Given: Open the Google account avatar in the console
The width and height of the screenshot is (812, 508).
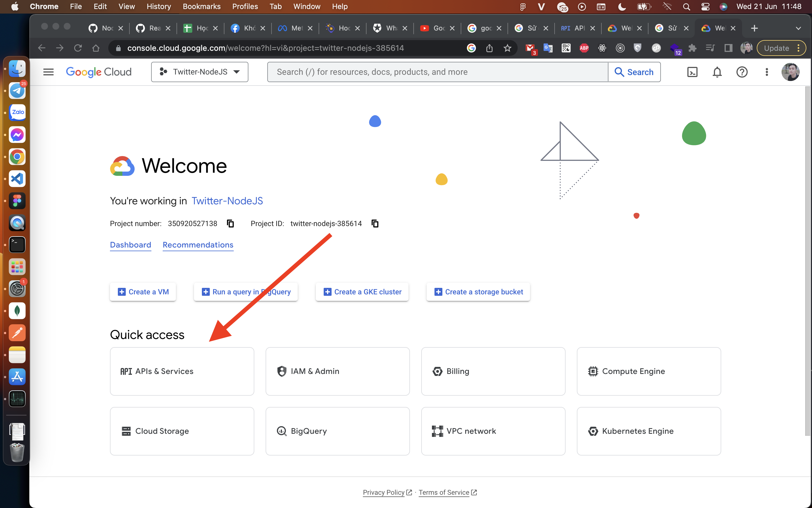Looking at the screenshot, I should 790,72.
